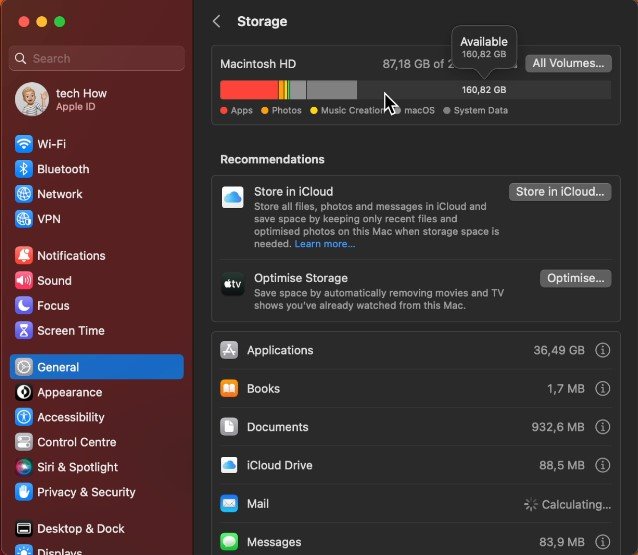Open Messages storage info icon
The image size is (638, 555).
(x=602, y=542)
